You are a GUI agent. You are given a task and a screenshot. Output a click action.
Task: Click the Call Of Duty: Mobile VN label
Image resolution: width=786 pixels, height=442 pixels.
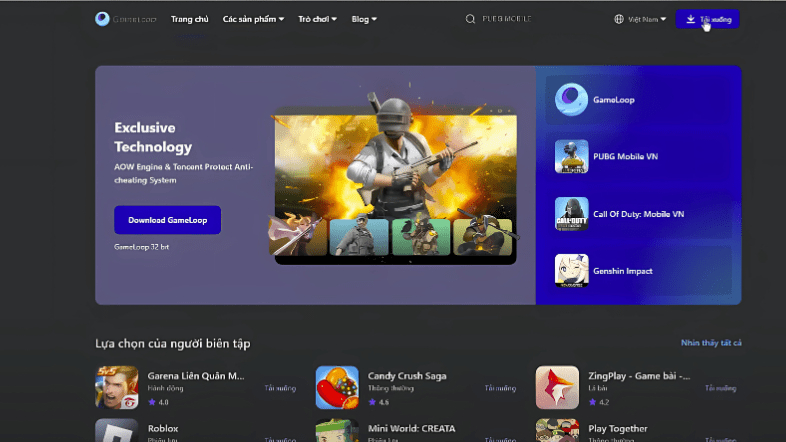pyautogui.click(x=638, y=214)
